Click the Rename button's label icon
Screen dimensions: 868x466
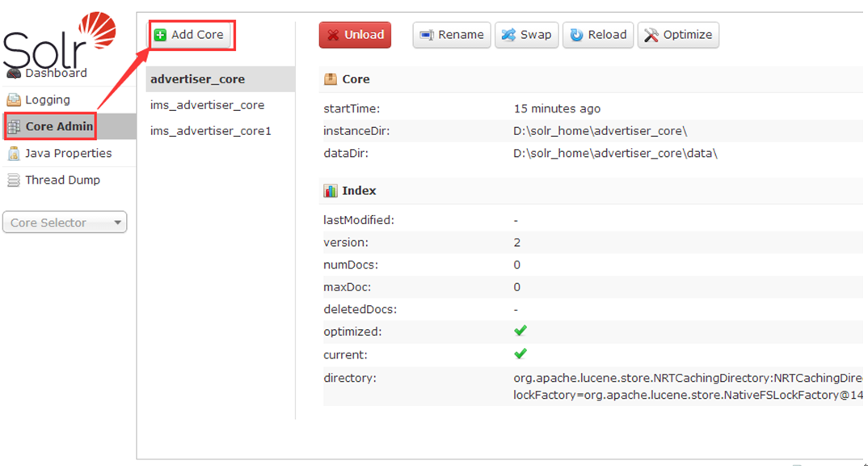point(426,35)
